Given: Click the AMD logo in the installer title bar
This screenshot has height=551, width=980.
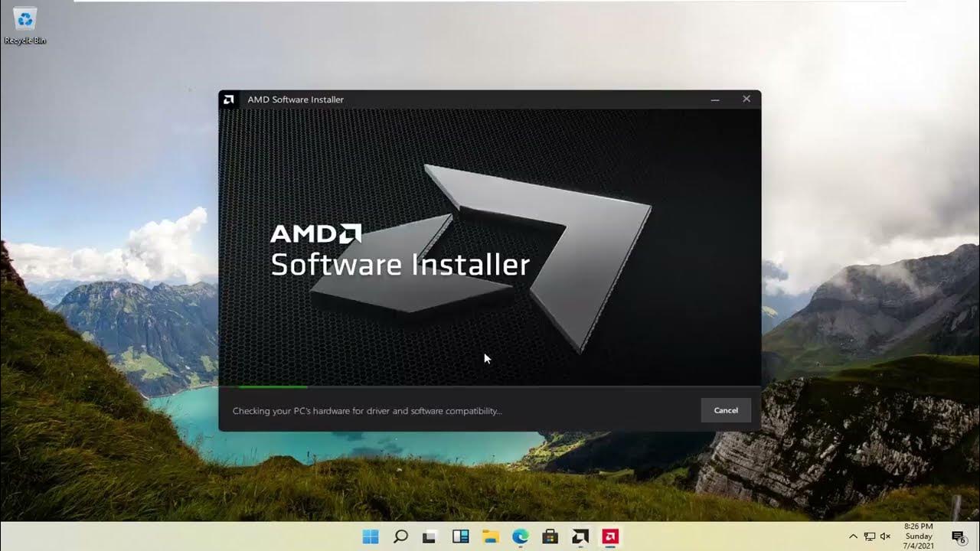Looking at the screenshot, I should 228,99.
